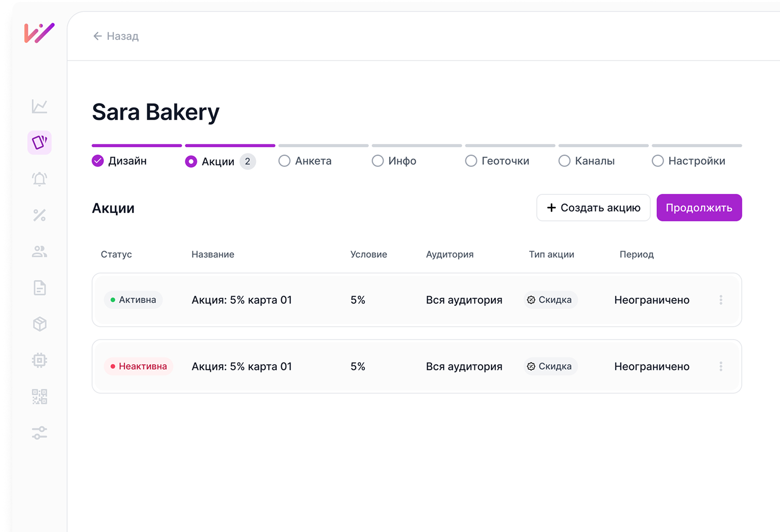This screenshot has width=780, height=532.
Task: Open the document icon in sidebar
Action: 39,288
